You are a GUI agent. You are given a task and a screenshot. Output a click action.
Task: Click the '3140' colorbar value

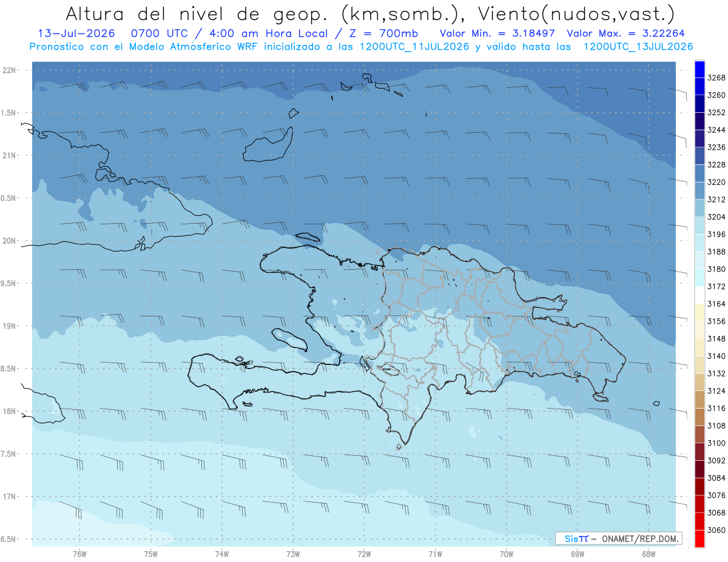[x=716, y=356]
